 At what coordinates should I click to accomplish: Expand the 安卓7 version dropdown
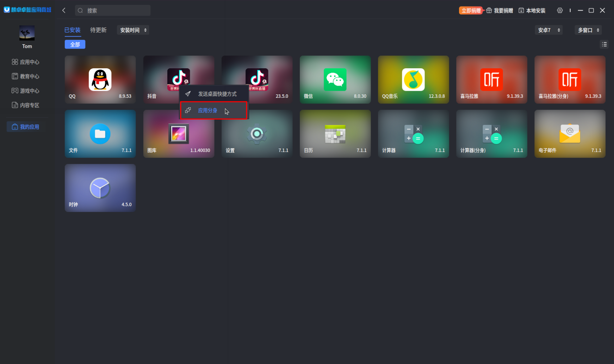548,30
